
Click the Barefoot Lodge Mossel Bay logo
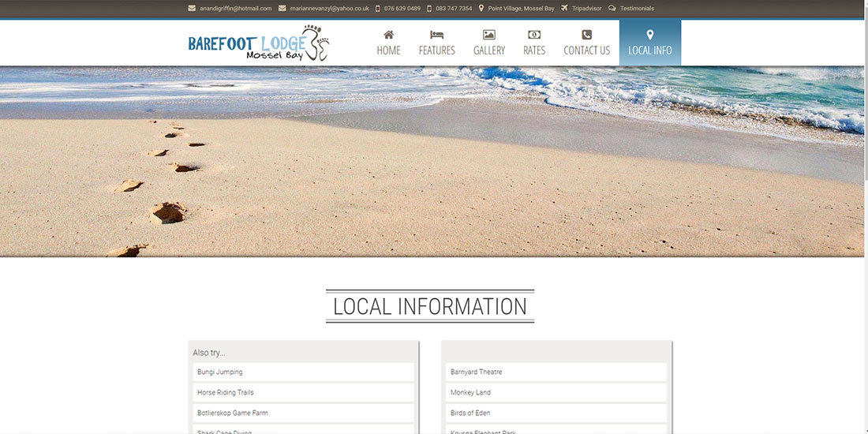(259, 43)
